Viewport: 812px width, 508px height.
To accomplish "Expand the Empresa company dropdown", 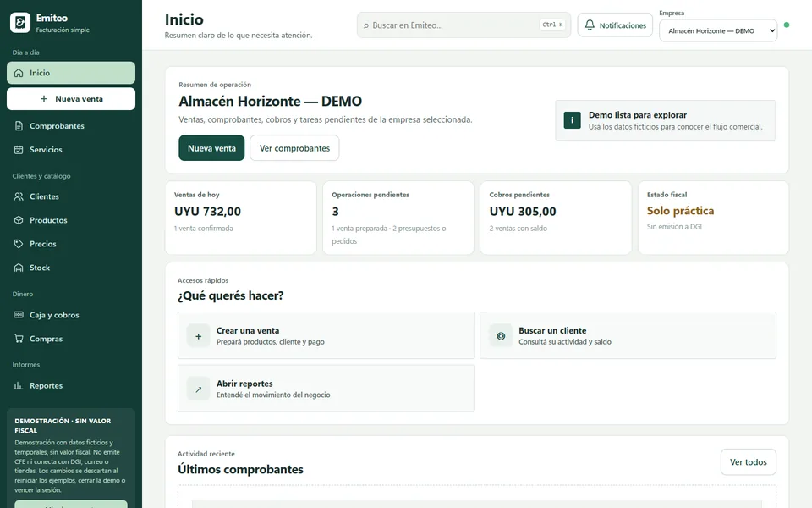I will [718, 30].
